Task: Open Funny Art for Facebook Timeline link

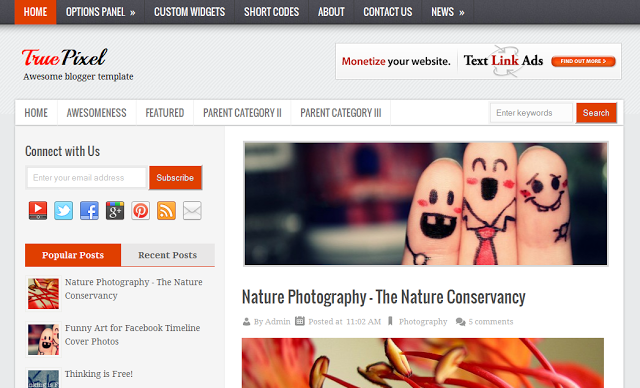Action: (132, 335)
